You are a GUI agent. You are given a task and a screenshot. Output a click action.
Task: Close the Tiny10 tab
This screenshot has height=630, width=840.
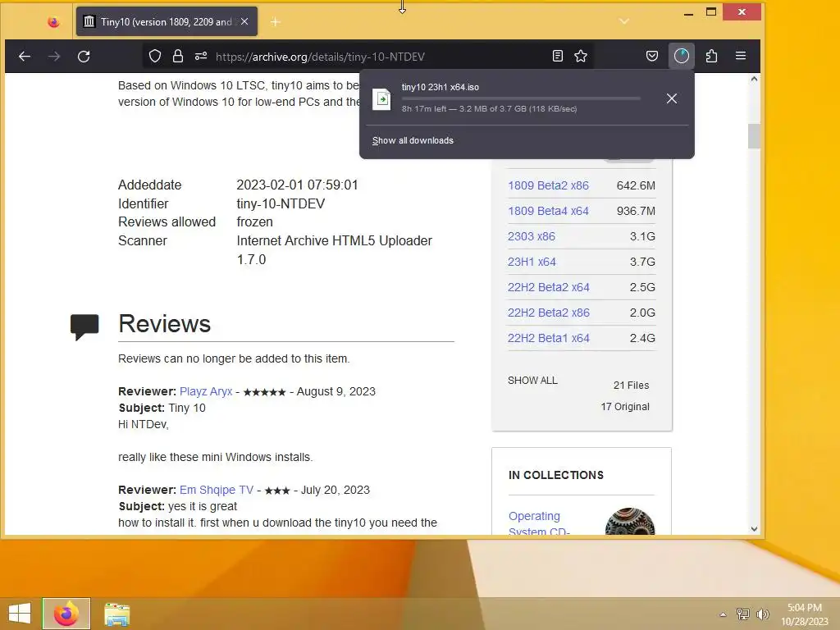(244, 21)
